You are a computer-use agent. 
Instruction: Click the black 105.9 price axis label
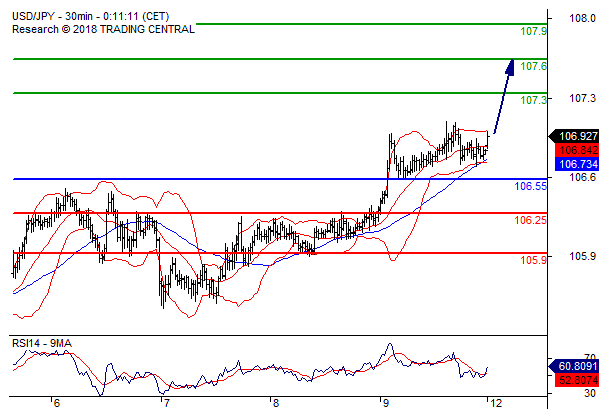tap(582, 256)
